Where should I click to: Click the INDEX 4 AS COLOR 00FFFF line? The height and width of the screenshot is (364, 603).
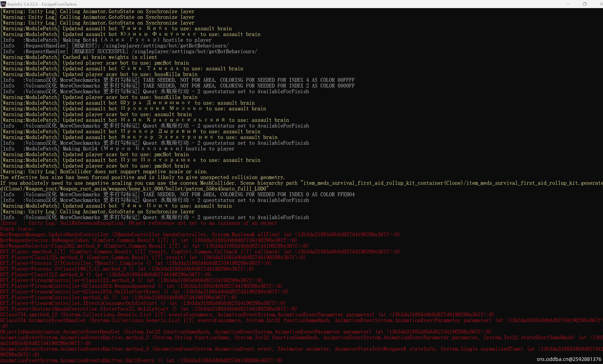click(177, 80)
